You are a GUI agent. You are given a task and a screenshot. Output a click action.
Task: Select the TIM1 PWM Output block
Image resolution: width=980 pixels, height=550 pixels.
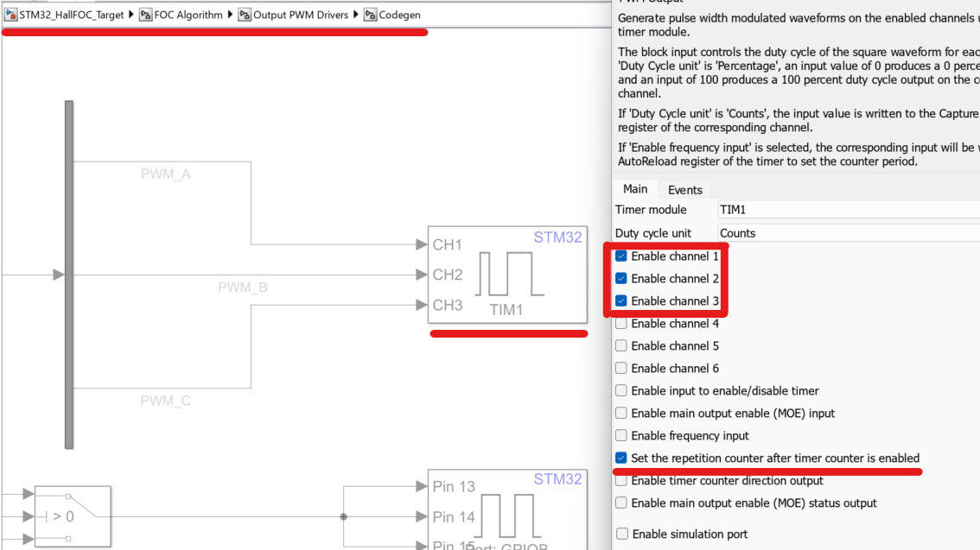pyautogui.click(x=507, y=275)
